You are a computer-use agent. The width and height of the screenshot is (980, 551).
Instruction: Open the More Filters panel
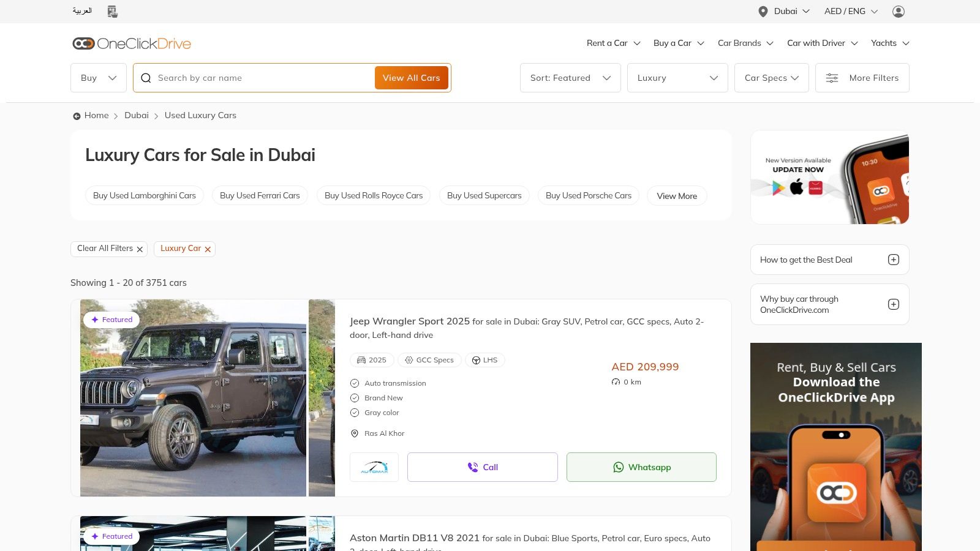coord(862,78)
